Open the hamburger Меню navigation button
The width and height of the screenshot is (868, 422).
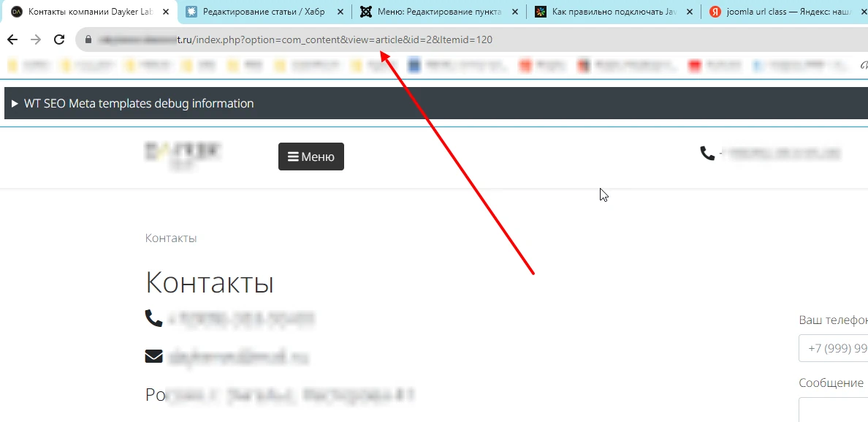coord(311,156)
